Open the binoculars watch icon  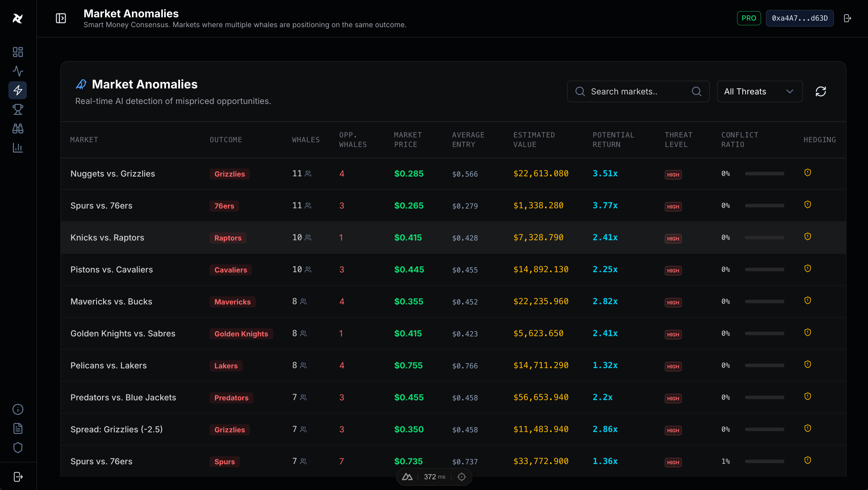point(18,128)
